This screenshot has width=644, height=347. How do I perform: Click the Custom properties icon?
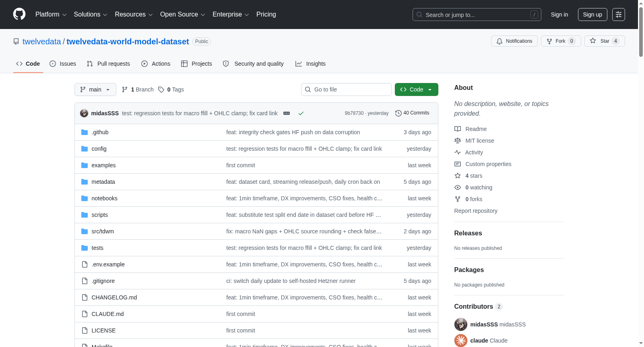[458, 164]
